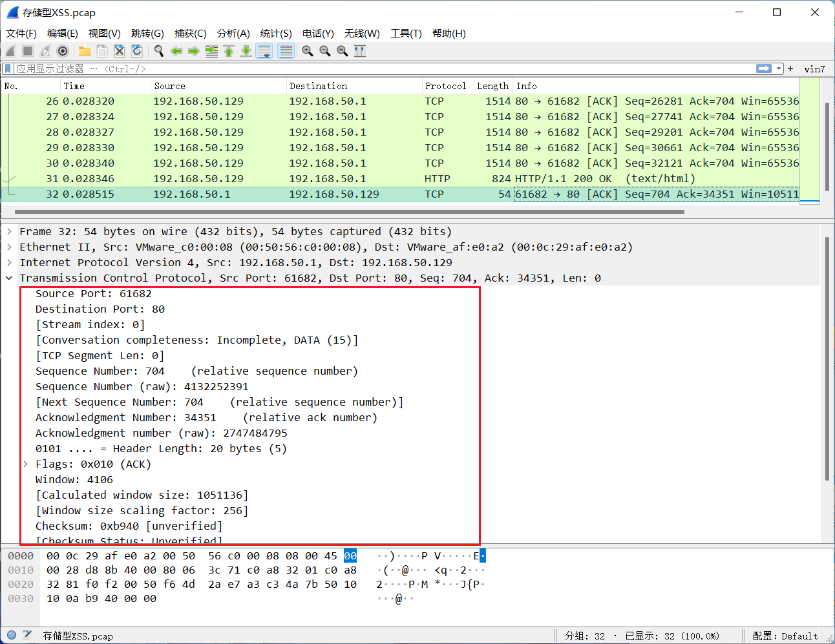
Task: Click the expert information circle in status bar
Action: [x=12, y=635]
